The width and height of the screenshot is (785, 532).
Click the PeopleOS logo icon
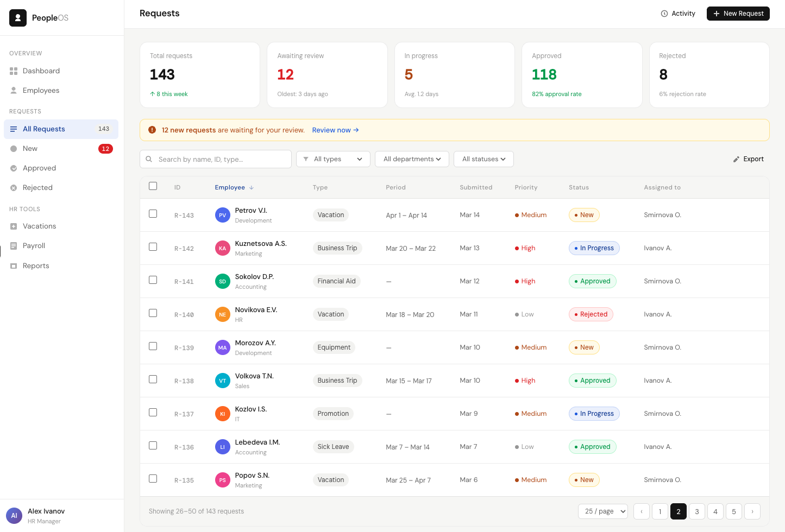tap(18, 18)
